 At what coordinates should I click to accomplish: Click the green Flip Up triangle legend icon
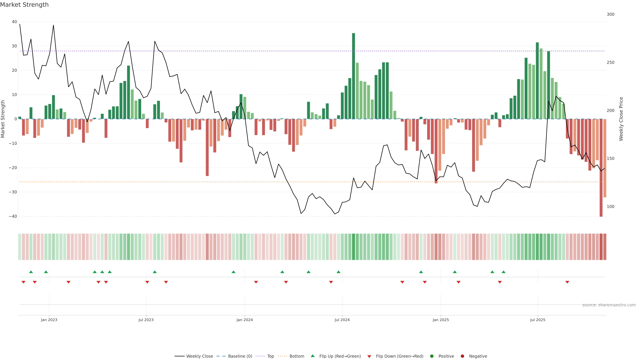312,356
